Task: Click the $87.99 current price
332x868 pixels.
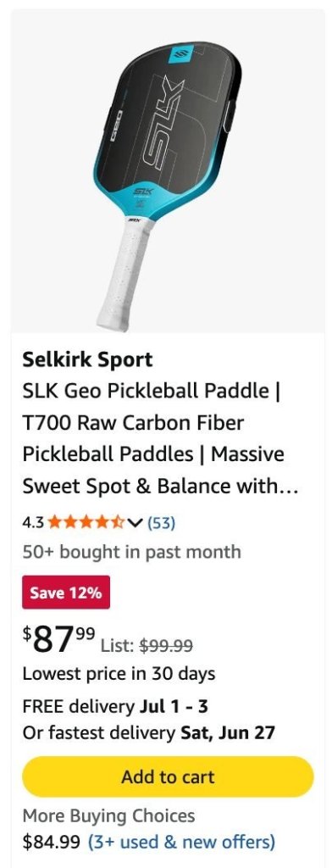Action: pos(58,640)
